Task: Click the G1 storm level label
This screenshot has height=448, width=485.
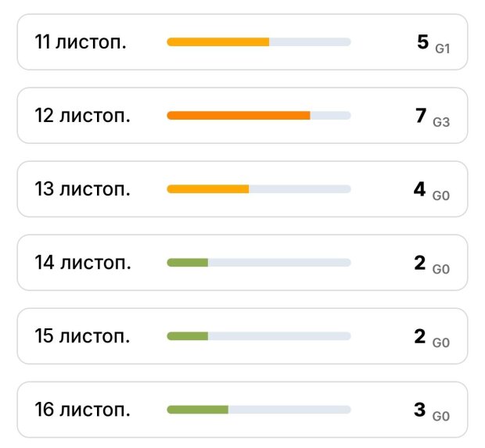Action: point(442,48)
